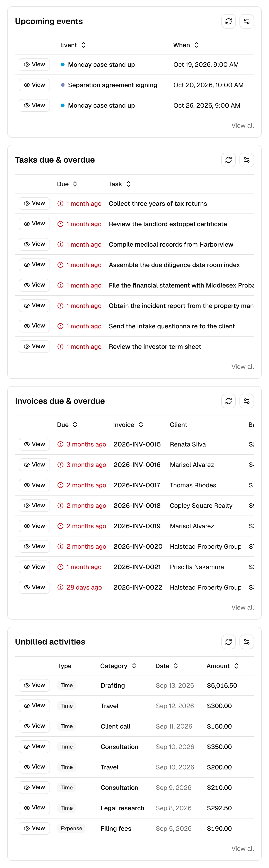The image size is (269, 868).
Task: View task Assemble the due diligence data room index
Action: click(x=34, y=265)
